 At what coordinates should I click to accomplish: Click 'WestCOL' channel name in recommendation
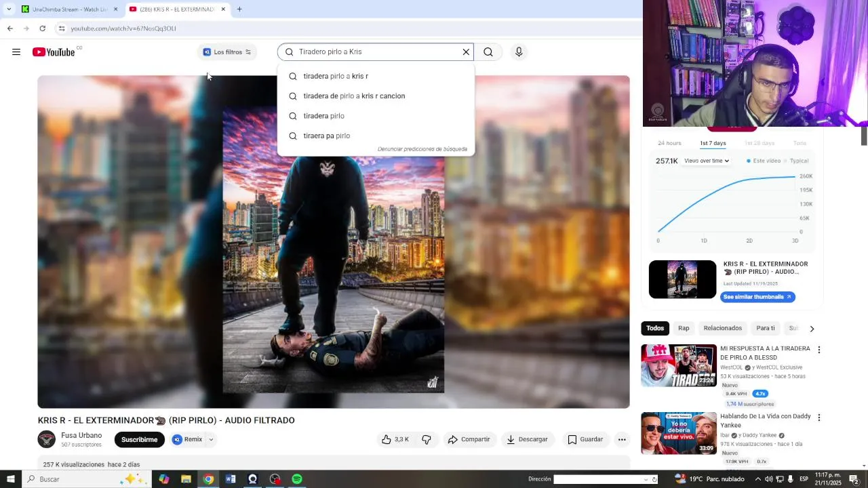(x=731, y=367)
